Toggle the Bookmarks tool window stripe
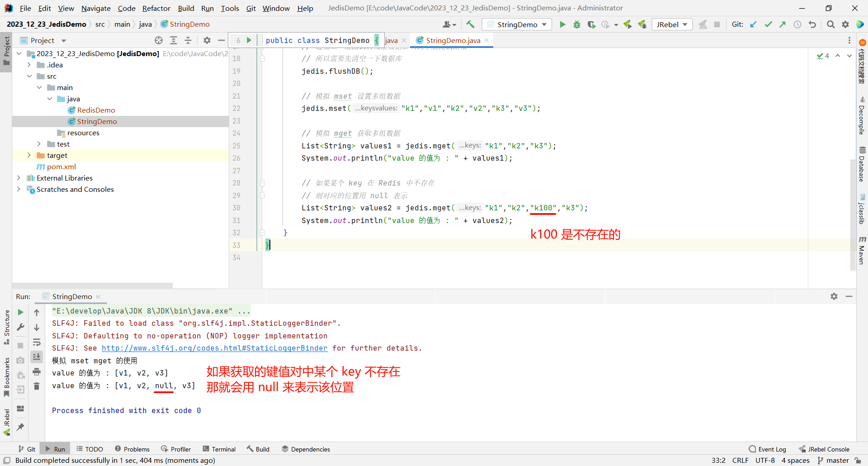The height and width of the screenshot is (466, 868). pos(6,377)
